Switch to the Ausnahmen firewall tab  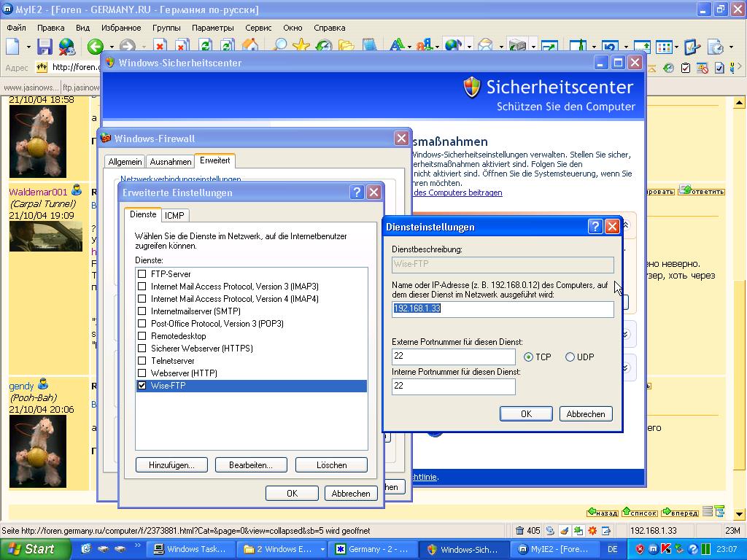click(x=171, y=162)
